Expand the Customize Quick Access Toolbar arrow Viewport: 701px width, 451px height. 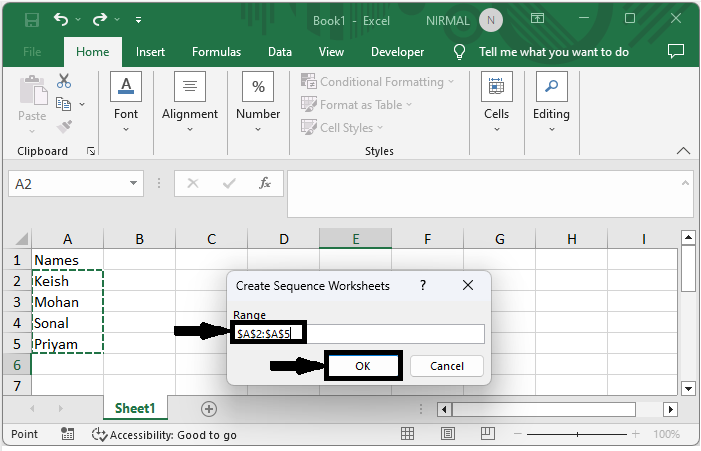[138, 19]
